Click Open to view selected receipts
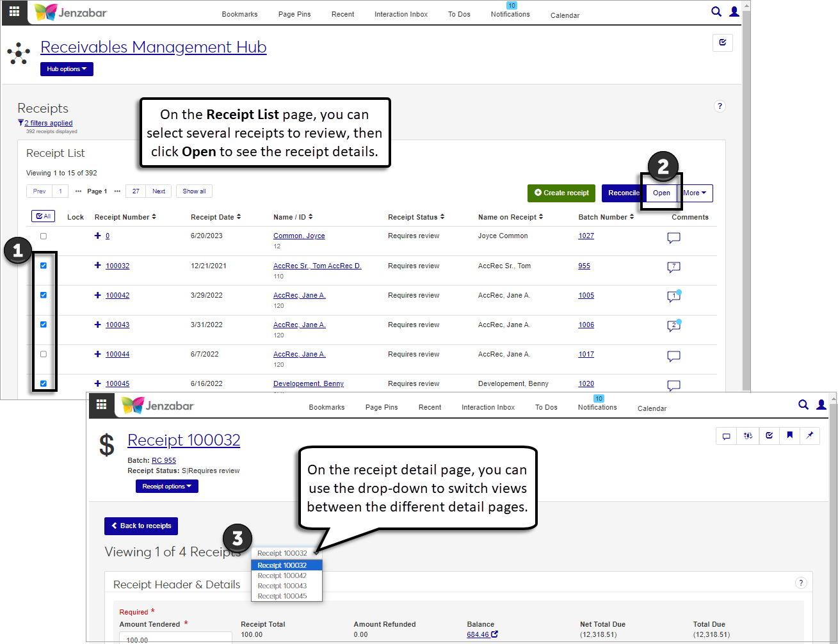This screenshot has height=644, width=838. [x=661, y=193]
